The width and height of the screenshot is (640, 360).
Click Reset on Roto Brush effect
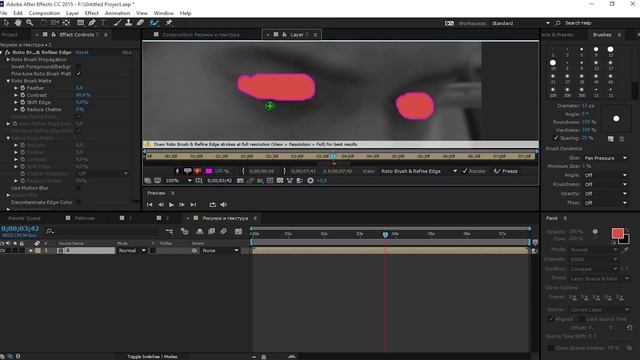(x=82, y=52)
